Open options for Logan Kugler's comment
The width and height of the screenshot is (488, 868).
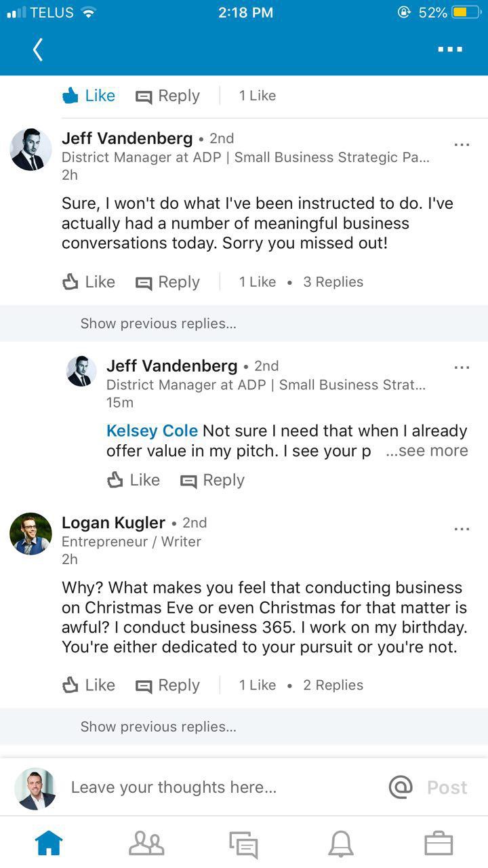tap(462, 529)
